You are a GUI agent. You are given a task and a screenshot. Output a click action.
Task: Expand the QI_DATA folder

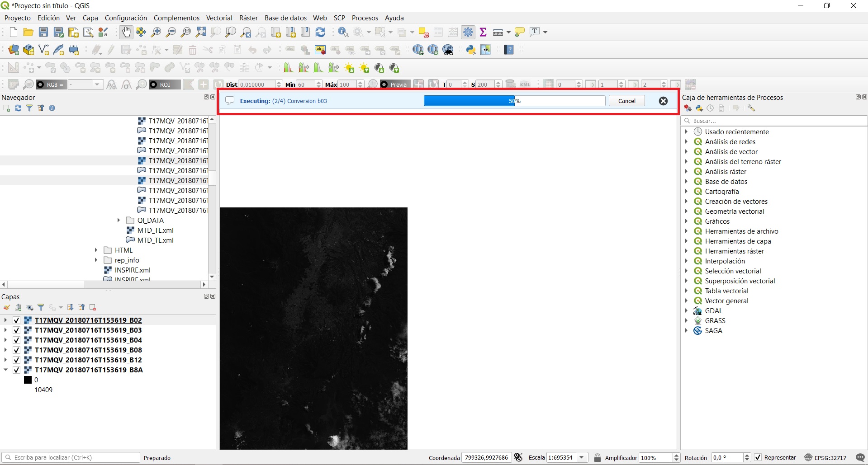click(119, 221)
